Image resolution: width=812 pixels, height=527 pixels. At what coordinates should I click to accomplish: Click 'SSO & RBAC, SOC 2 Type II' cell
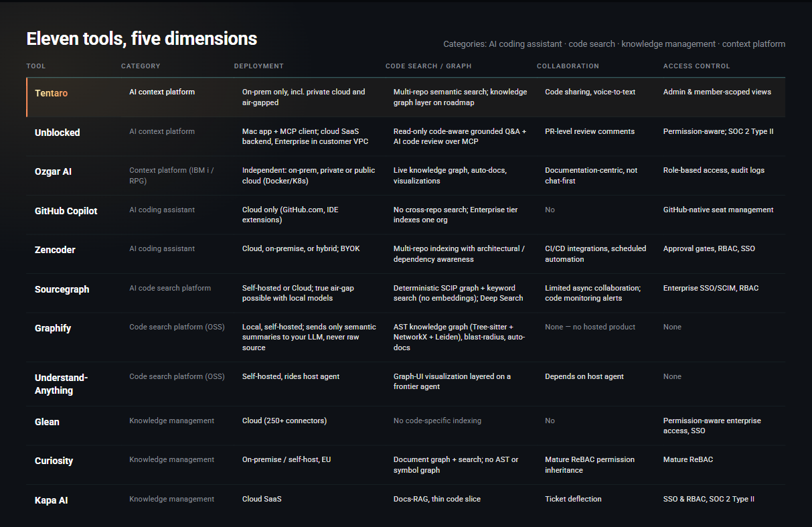(x=709, y=499)
